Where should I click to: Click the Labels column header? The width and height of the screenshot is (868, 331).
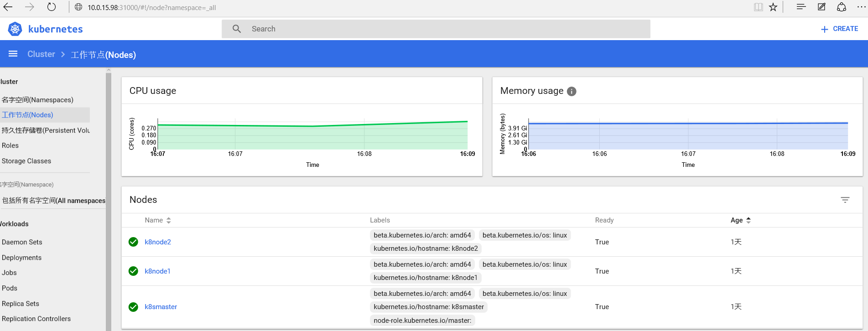pyautogui.click(x=380, y=220)
